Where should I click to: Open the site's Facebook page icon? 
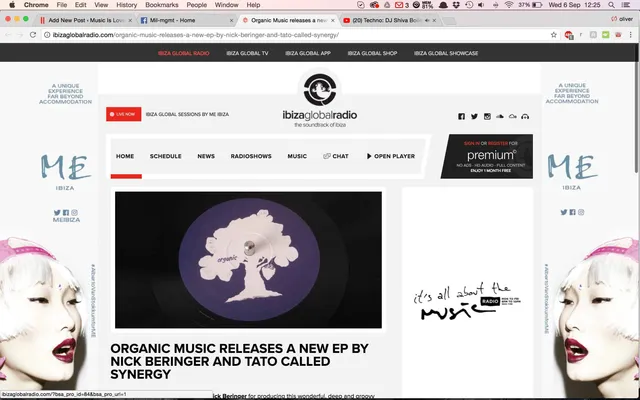(x=461, y=116)
